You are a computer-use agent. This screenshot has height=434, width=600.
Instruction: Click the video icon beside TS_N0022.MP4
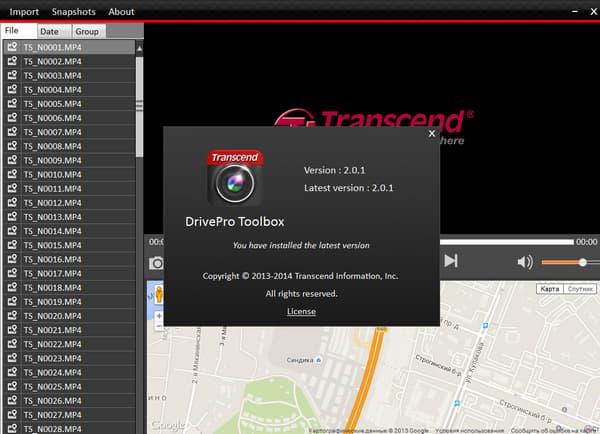point(12,344)
